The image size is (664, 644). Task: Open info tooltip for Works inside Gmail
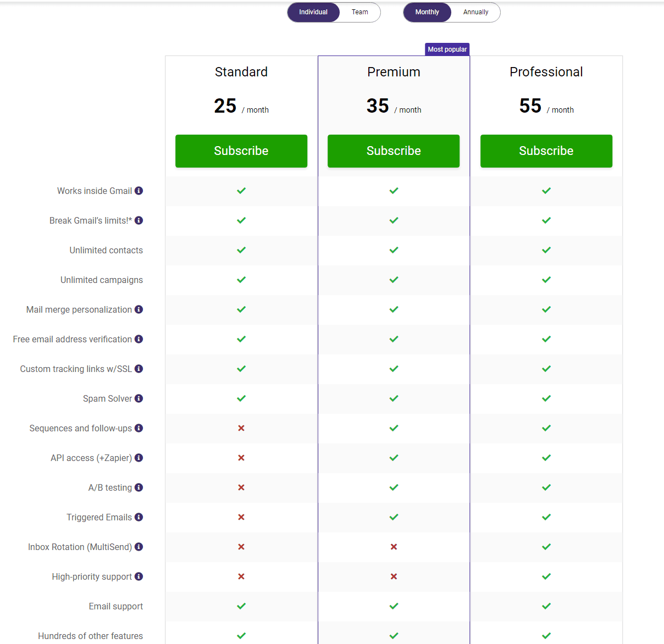click(140, 191)
